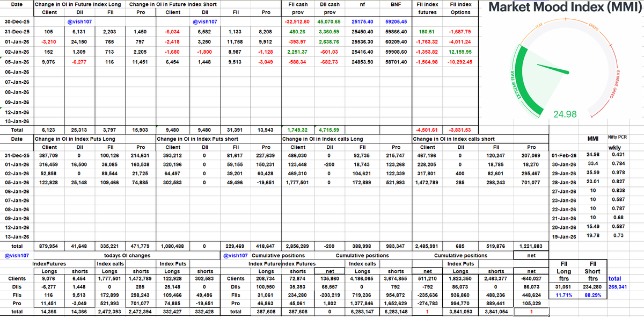Select the cell with 467,196
Image resolution: width=644 pixels, height=317 pixels.
click(427, 156)
